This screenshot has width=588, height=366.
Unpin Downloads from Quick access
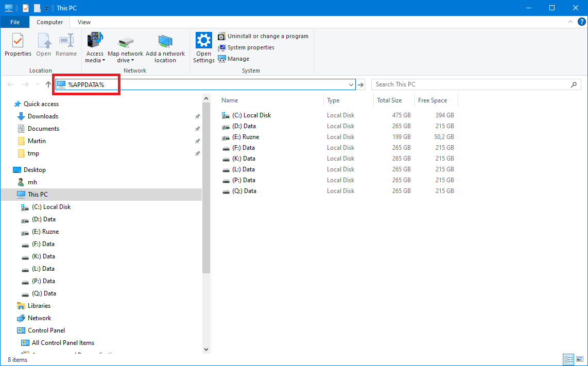[197, 116]
